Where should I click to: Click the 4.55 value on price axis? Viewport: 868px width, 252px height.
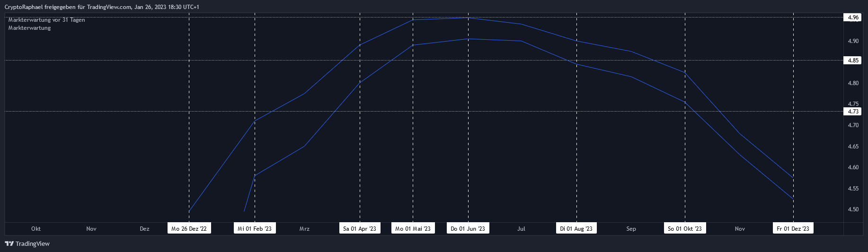coord(853,189)
